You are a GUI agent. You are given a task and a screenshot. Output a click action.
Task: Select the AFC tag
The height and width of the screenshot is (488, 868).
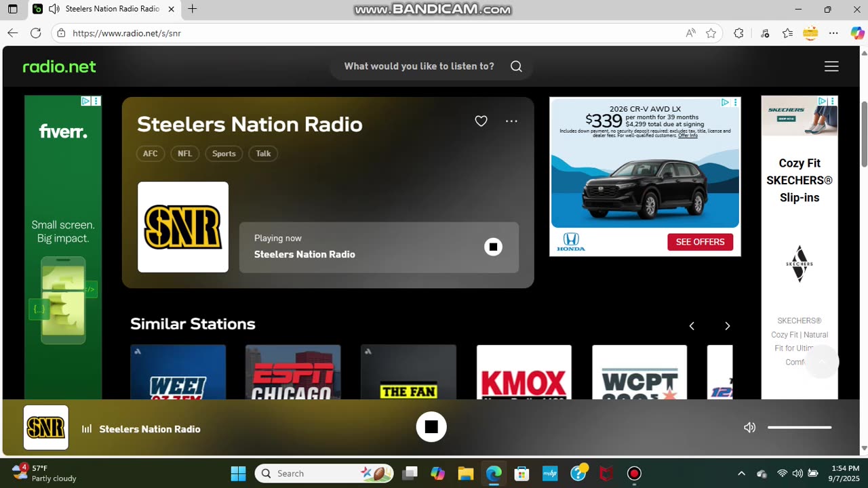pyautogui.click(x=151, y=154)
